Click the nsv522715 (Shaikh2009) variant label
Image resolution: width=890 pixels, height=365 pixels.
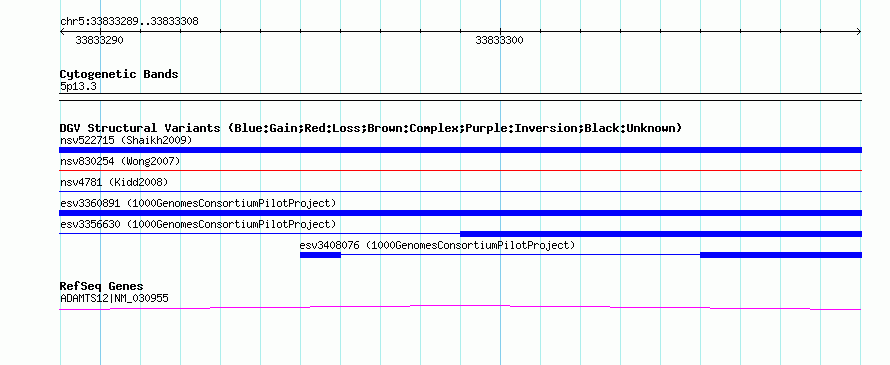126,140
